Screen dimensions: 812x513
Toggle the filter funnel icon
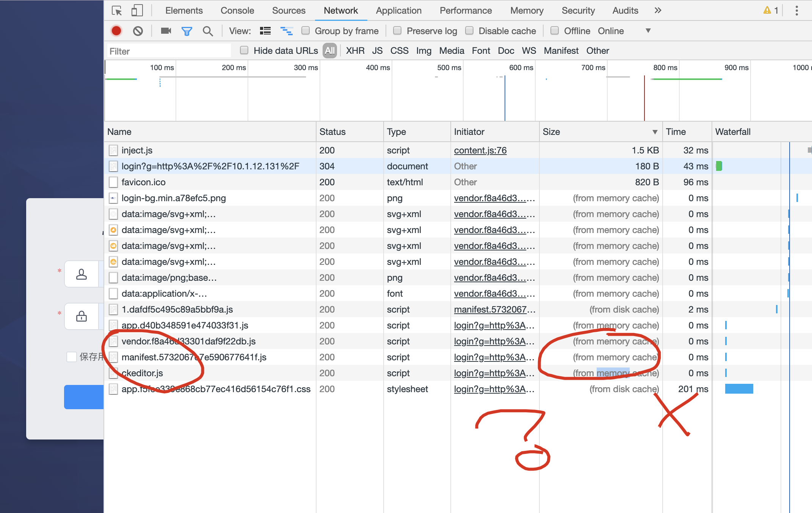click(187, 31)
